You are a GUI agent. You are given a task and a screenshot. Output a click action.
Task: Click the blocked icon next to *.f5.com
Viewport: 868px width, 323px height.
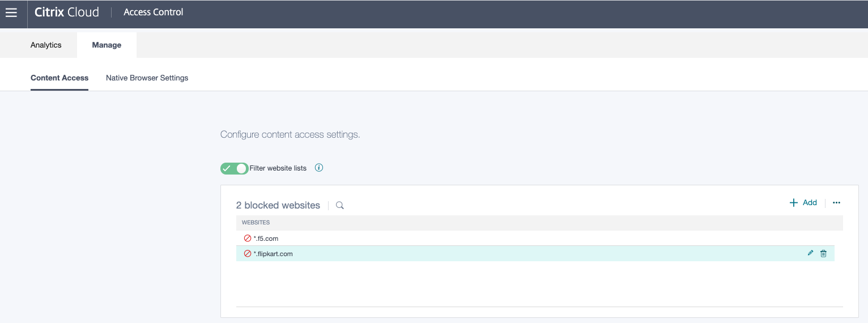click(x=248, y=239)
